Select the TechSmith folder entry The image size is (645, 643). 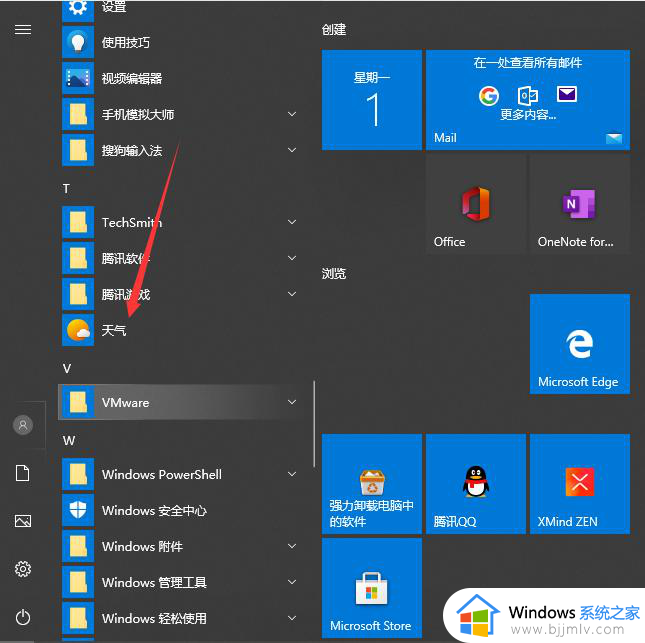(x=179, y=222)
